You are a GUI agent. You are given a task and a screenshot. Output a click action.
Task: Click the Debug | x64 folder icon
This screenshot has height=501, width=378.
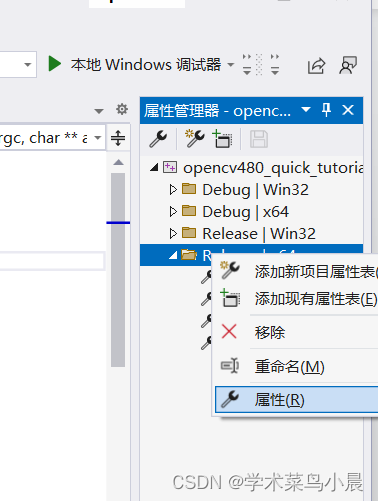coord(189,211)
